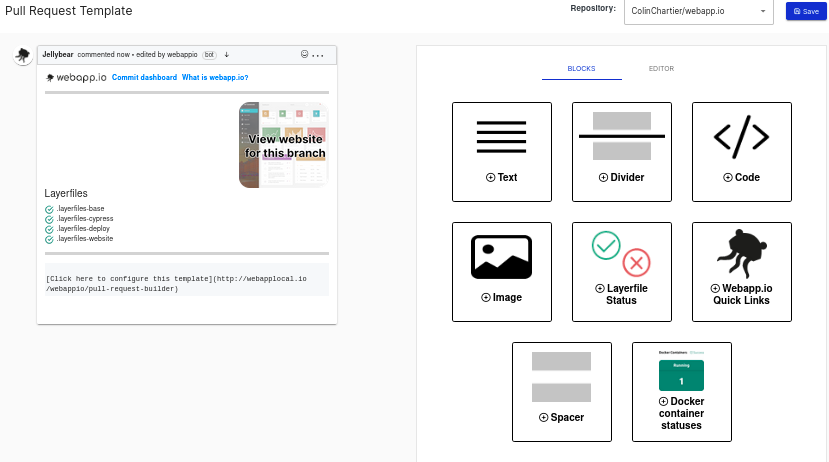Viewport: 829px width, 462px height.
Task: Switch to the EDITOR tab
Action: (661, 69)
